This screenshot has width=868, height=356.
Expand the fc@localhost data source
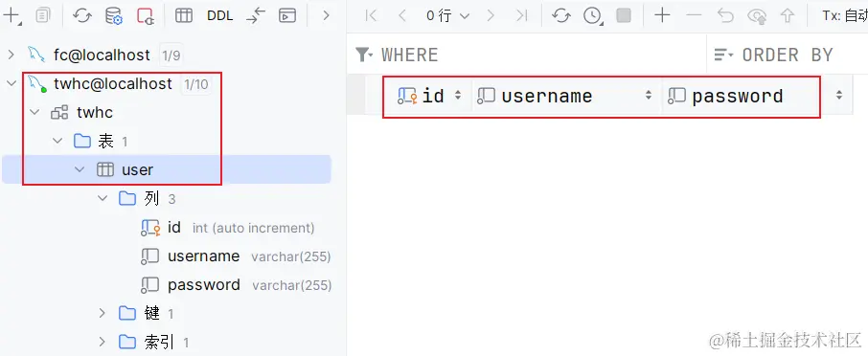(x=11, y=55)
